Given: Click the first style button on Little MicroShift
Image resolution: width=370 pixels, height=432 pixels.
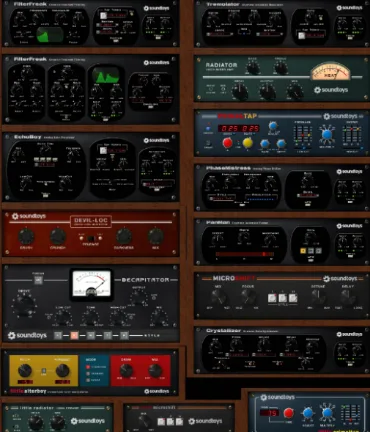Looking at the screenshot, I should point(161,422).
